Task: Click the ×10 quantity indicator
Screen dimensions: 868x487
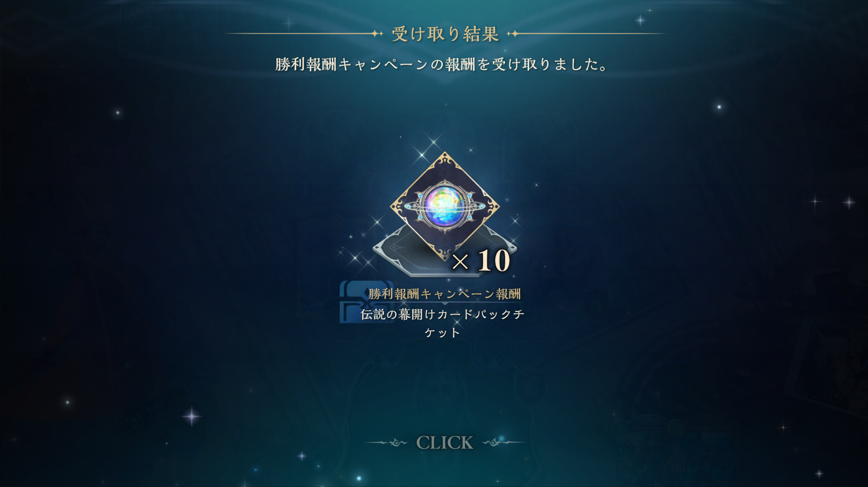Action: coord(481,261)
